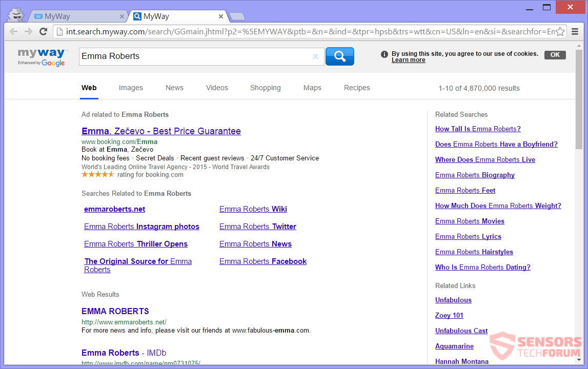Click the '1-10 of 4,870,000 results' text
The image size is (588, 369).
479,89
